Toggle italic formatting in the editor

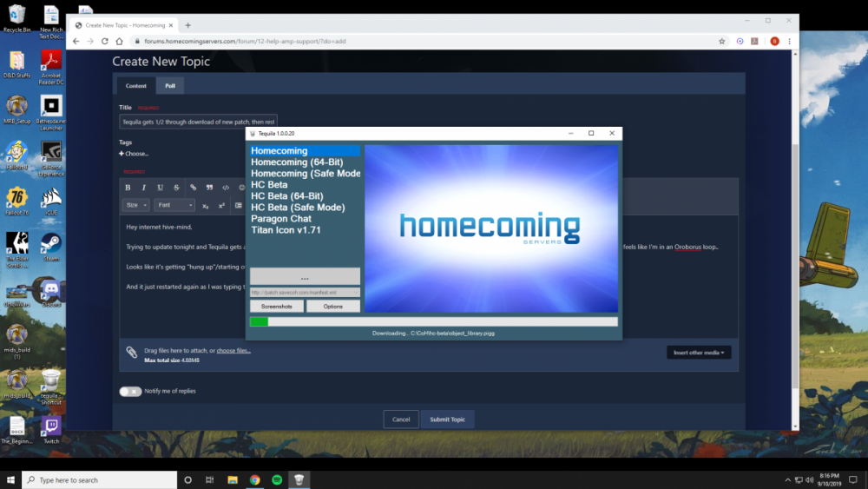click(x=144, y=188)
